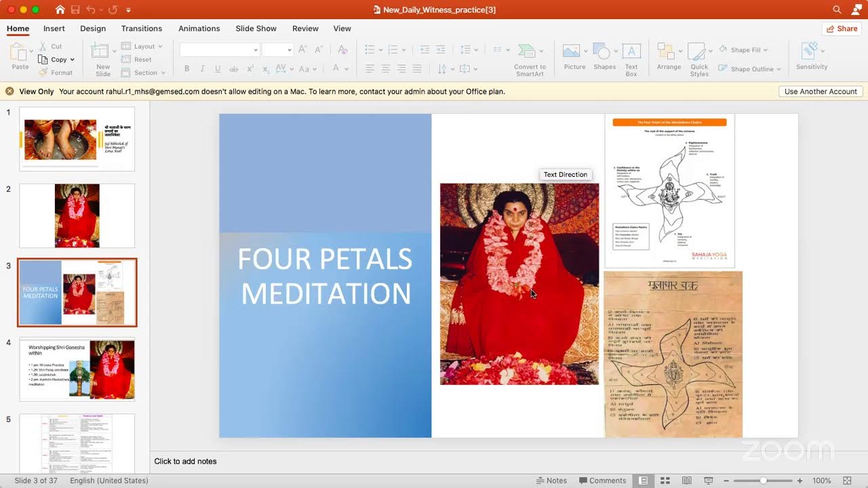868x488 pixels.
Task: Click the Search magnifier icon
Action: click(x=837, y=9)
